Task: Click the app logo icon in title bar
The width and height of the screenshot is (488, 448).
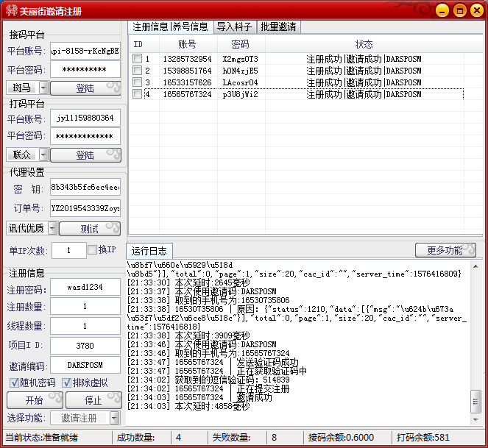Action: (x=11, y=10)
